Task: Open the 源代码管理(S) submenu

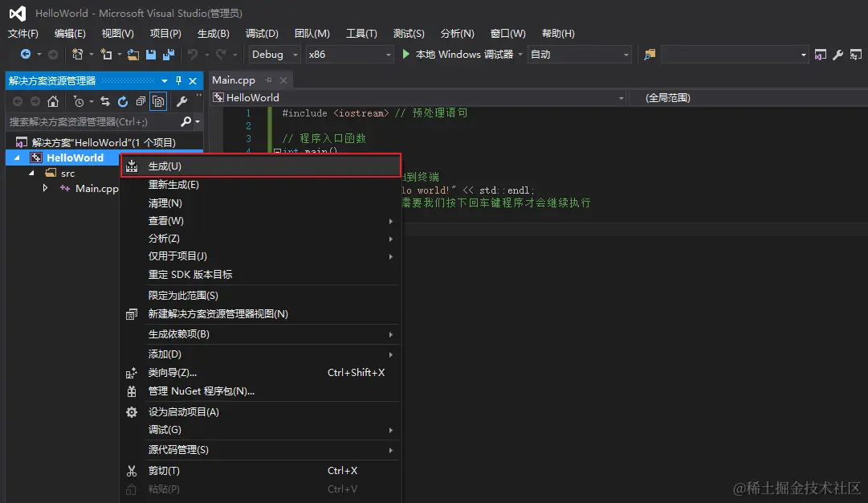Action: pos(261,450)
